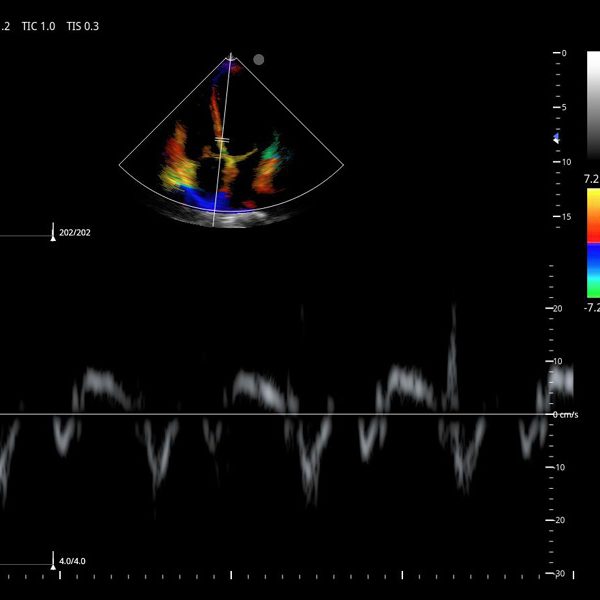Click the 7.2 color scale upper limit

click(592, 179)
